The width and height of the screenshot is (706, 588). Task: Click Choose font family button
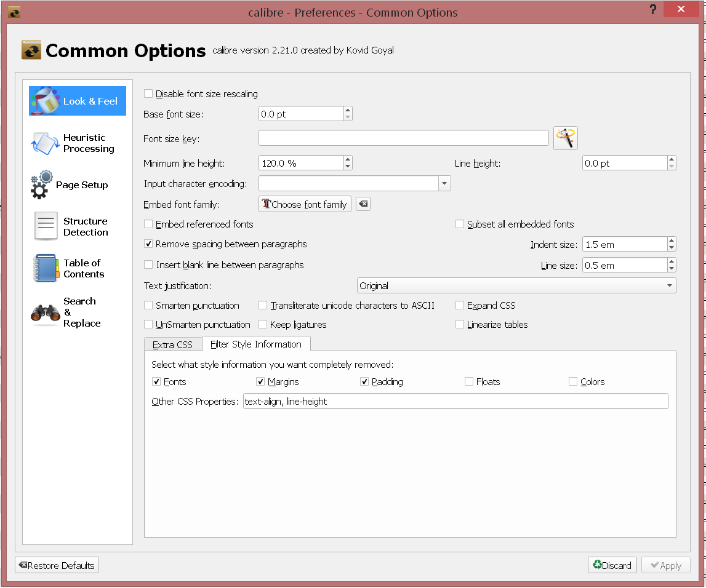point(305,204)
